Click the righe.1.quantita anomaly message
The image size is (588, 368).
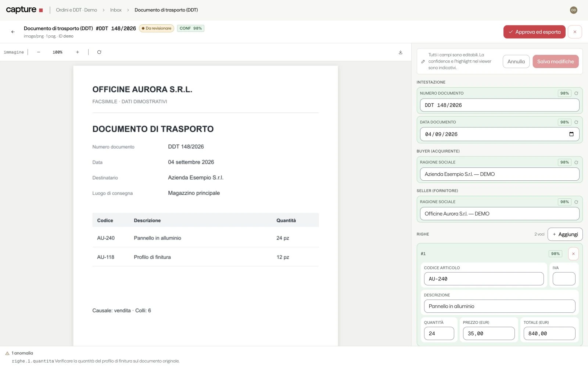(x=96, y=361)
